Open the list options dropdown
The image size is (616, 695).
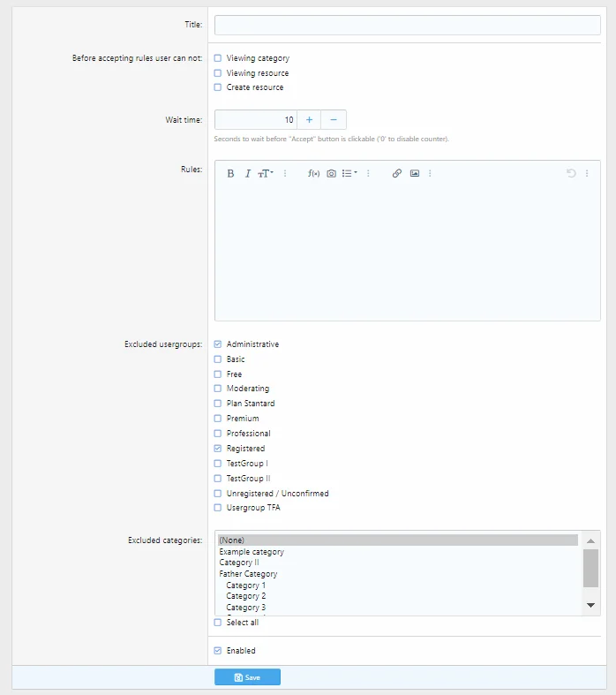[x=349, y=174]
